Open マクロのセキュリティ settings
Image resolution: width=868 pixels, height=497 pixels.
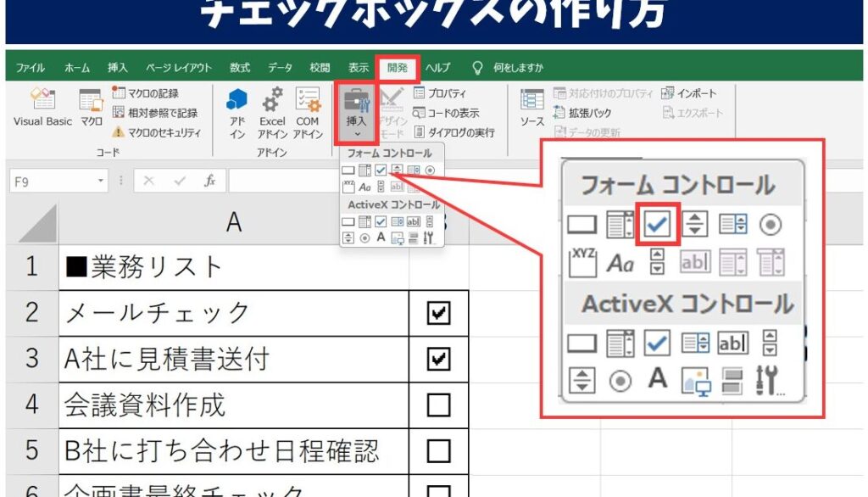156,132
